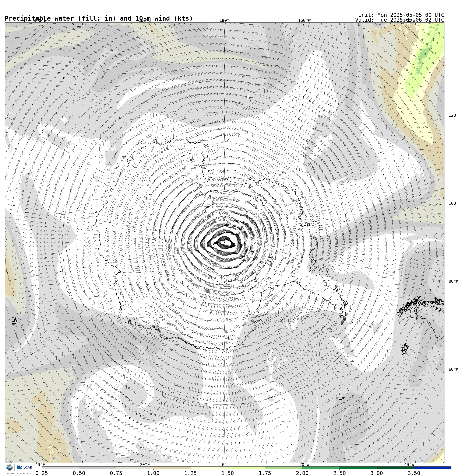Pick the light green segment between 1.75 and 2.00
This screenshot has height=476, width=458.
[x=284, y=468]
